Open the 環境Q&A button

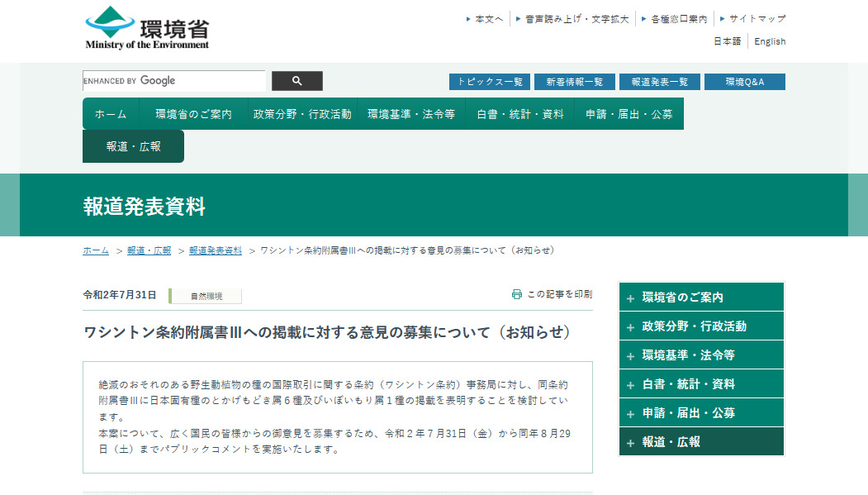click(744, 82)
